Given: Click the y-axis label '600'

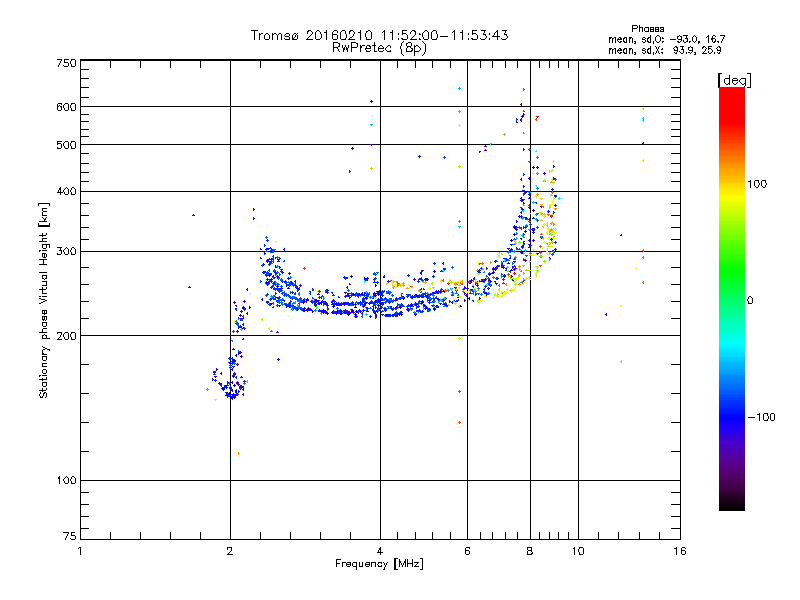Looking at the screenshot, I should (66, 107).
